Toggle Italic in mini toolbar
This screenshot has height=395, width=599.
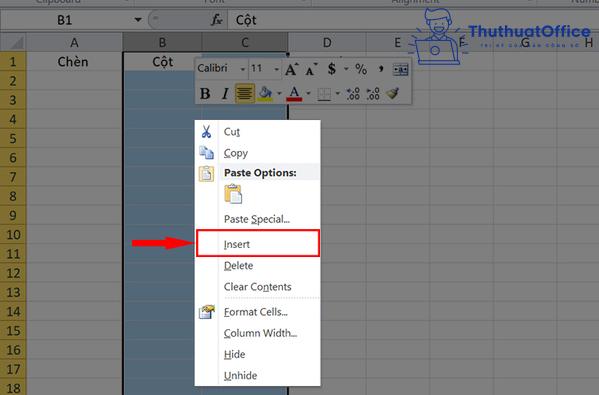click(225, 93)
